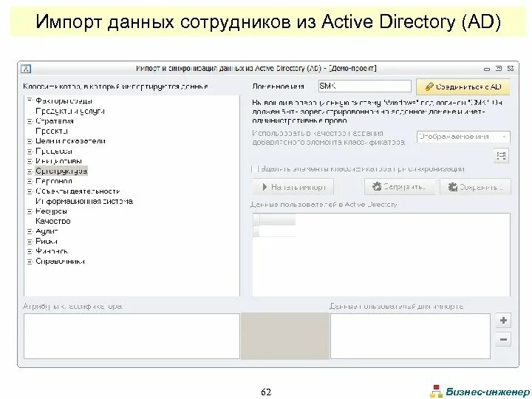Expand the Инициативы tree node

coord(30,161)
